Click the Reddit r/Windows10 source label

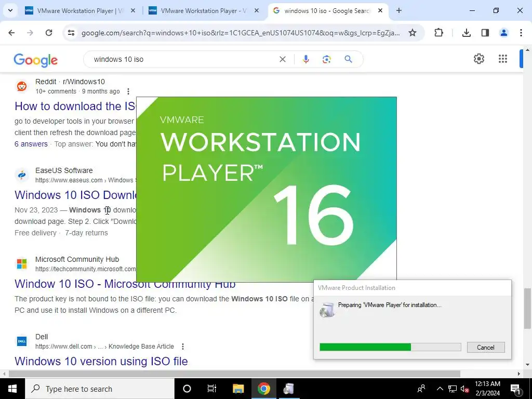pyautogui.click(x=70, y=82)
